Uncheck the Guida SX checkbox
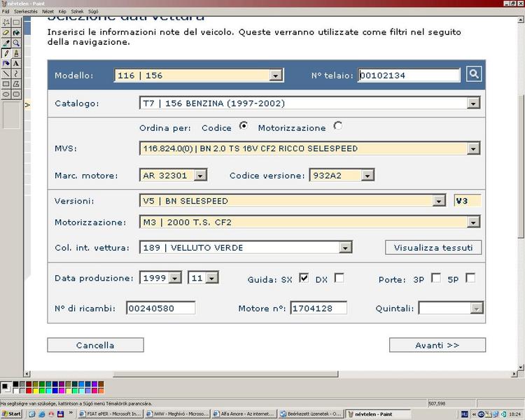 tap(304, 278)
